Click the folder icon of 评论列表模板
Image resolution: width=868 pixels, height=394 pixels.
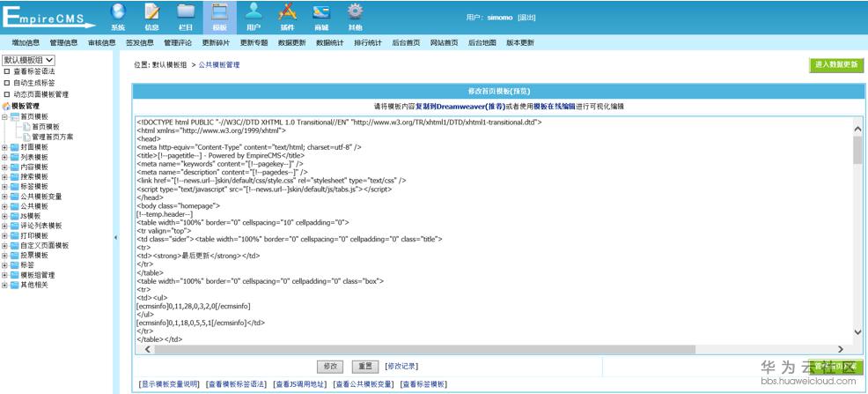pos(14,226)
